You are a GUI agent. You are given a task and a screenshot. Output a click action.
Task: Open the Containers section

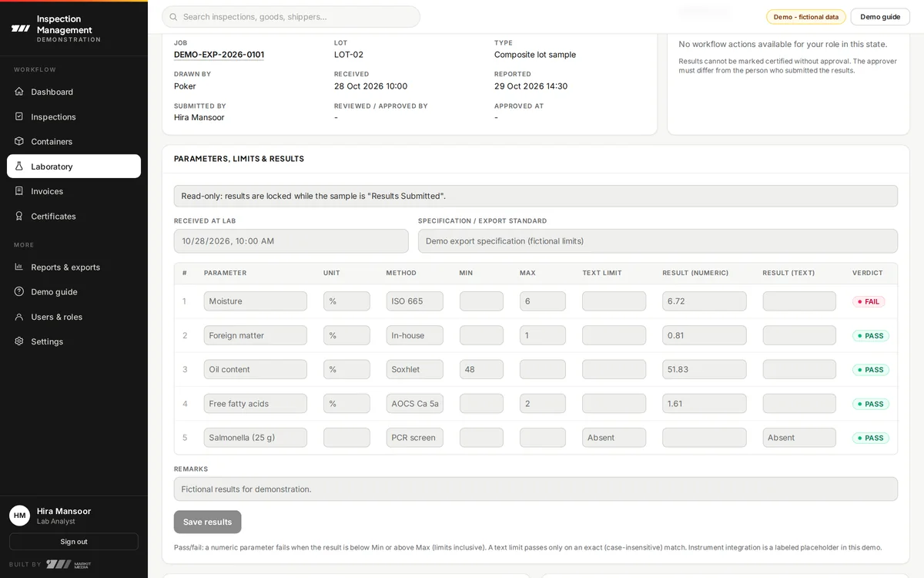(74, 141)
